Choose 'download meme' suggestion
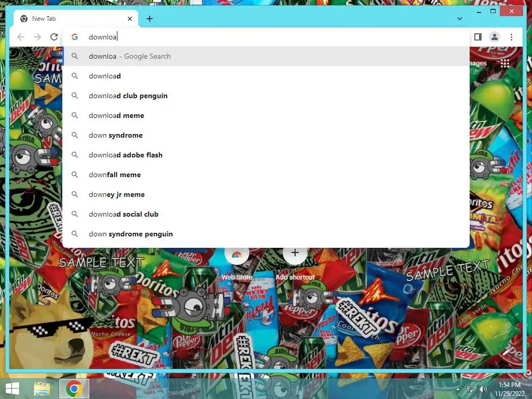 [x=267, y=115]
